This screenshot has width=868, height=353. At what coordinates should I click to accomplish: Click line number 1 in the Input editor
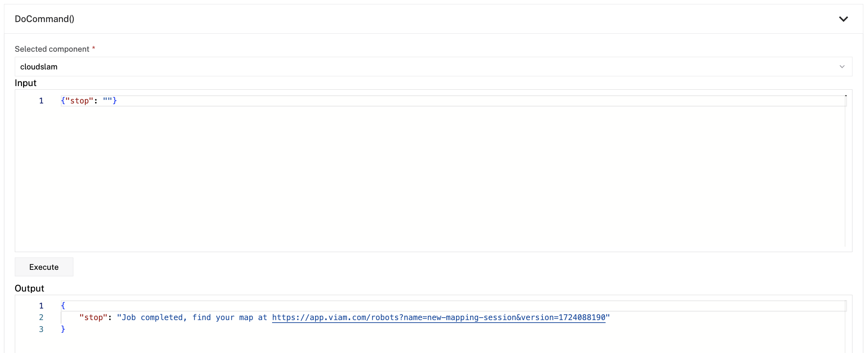click(41, 101)
